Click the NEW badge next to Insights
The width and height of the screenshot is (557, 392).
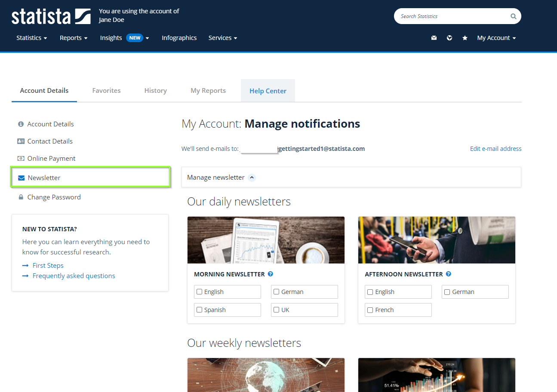pyautogui.click(x=135, y=38)
